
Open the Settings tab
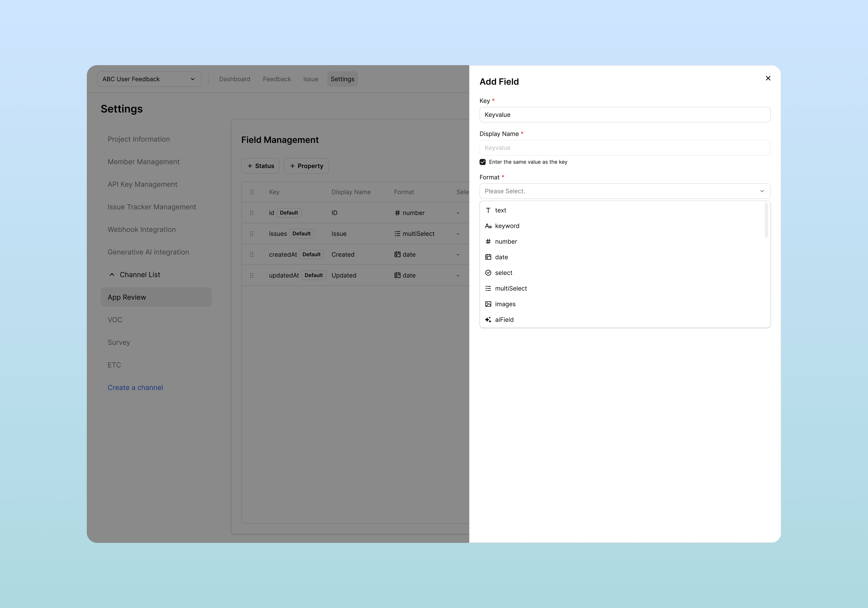point(342,79)
